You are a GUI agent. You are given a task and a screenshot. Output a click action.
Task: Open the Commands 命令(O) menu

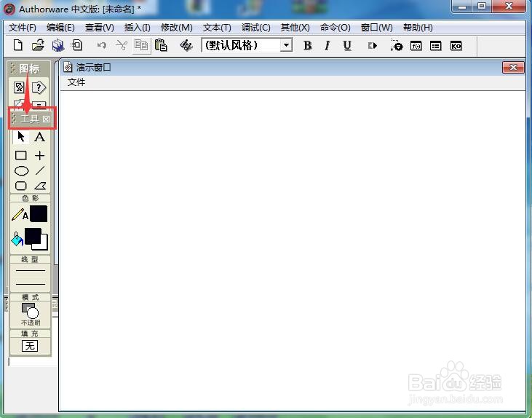coord(336,28)
